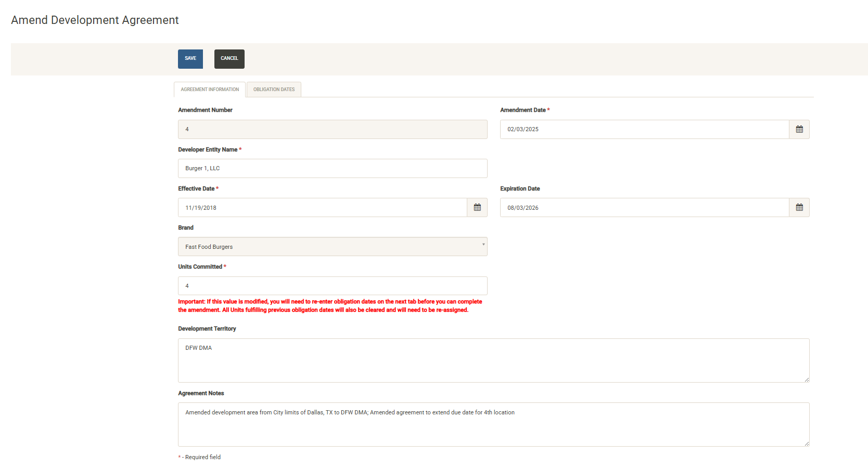Expand the Brand dropdown arrow
The height and width of the screenshot is (468, 868).
tap(483, 245)
